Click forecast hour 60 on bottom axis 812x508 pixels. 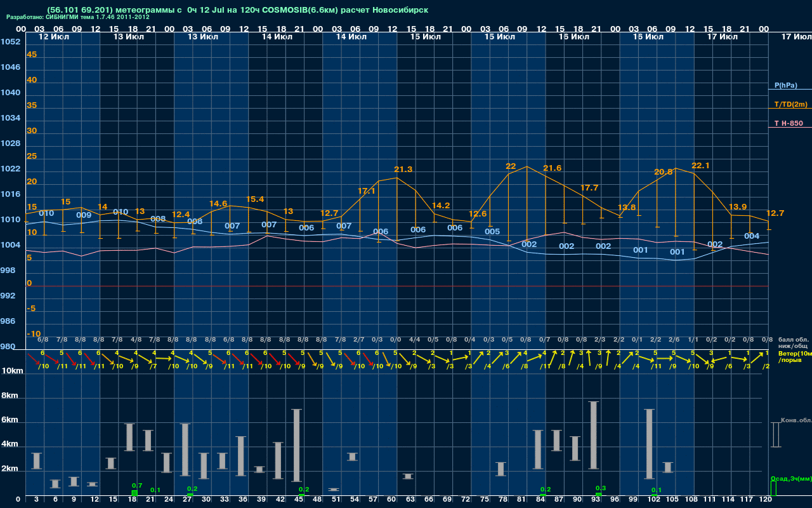click(x=393, y=500)
